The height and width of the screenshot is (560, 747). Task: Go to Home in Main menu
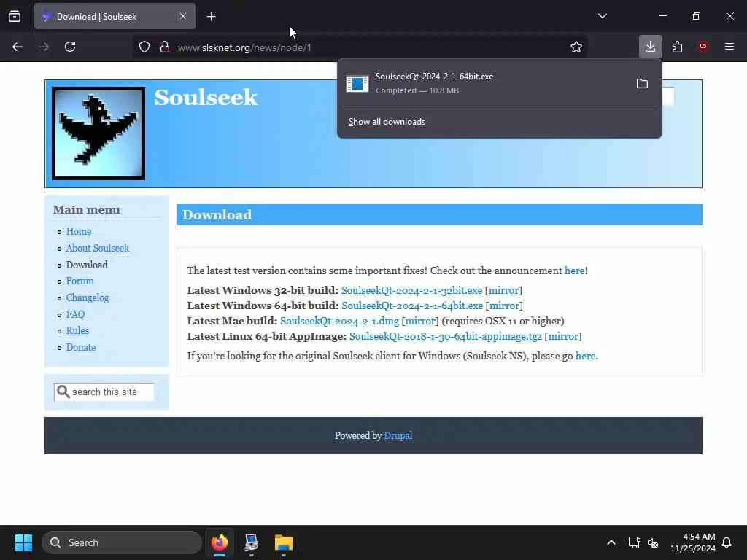pyautogui.click(x=79, y=231)
